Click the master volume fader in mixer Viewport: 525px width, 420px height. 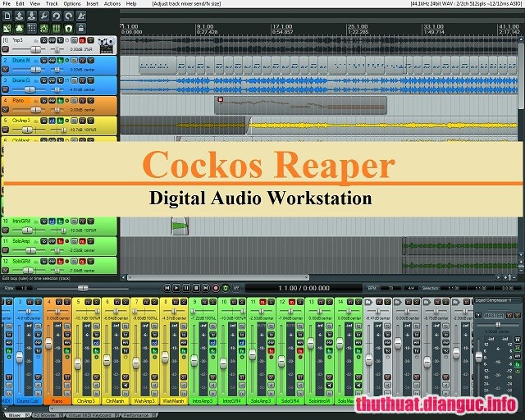[x=479, y=356]
